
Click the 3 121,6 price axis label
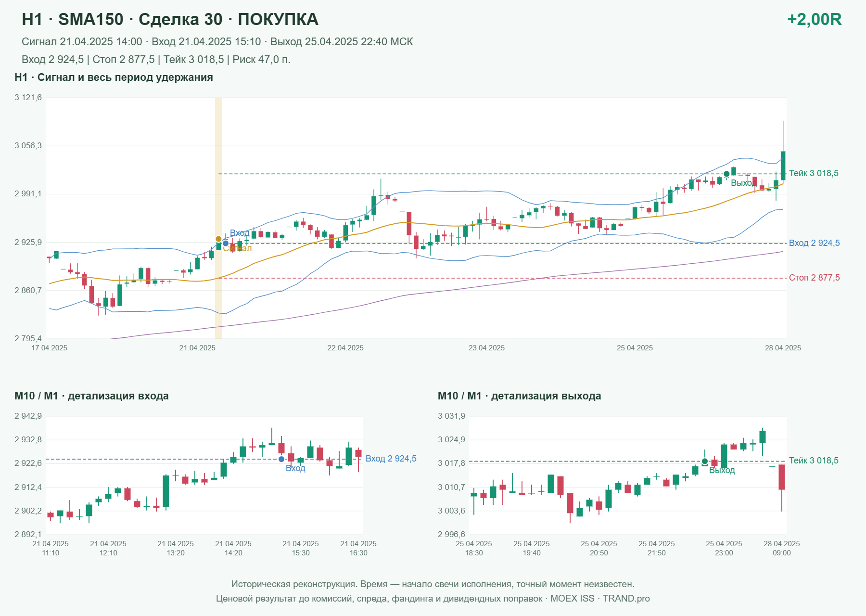pos(28,98)
